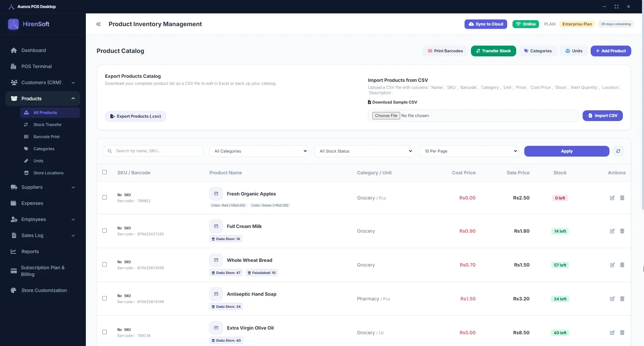
Task: Click the Sync to Cloud button
Action: click(x=486, y=24)
